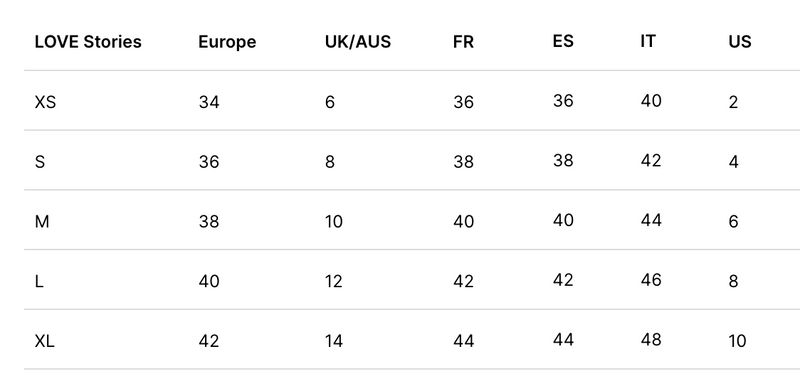Click IT value 48 in XL row
Image resolution: width=800 pixels, height=391 pixels.
point(651,339)
